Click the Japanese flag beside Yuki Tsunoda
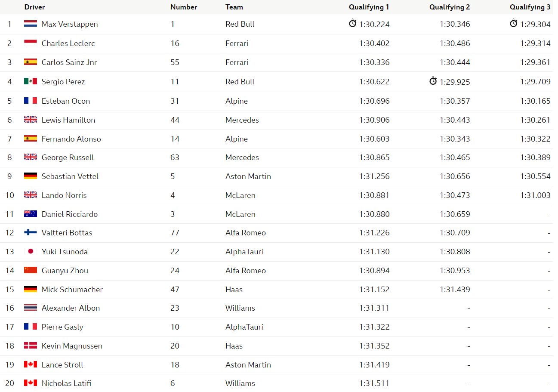Image resolution: width=558 pixels, height=392 pixels. point(31,251)
